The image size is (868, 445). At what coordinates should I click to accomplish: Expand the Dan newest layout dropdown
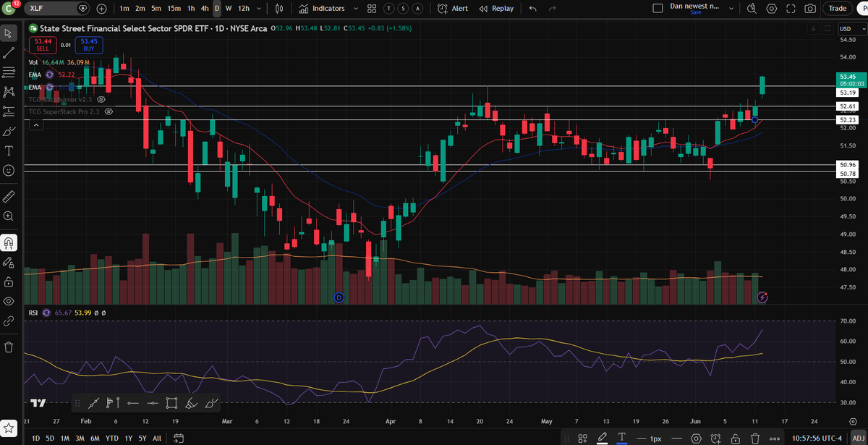pyautogui.click(x=732, y=9)
